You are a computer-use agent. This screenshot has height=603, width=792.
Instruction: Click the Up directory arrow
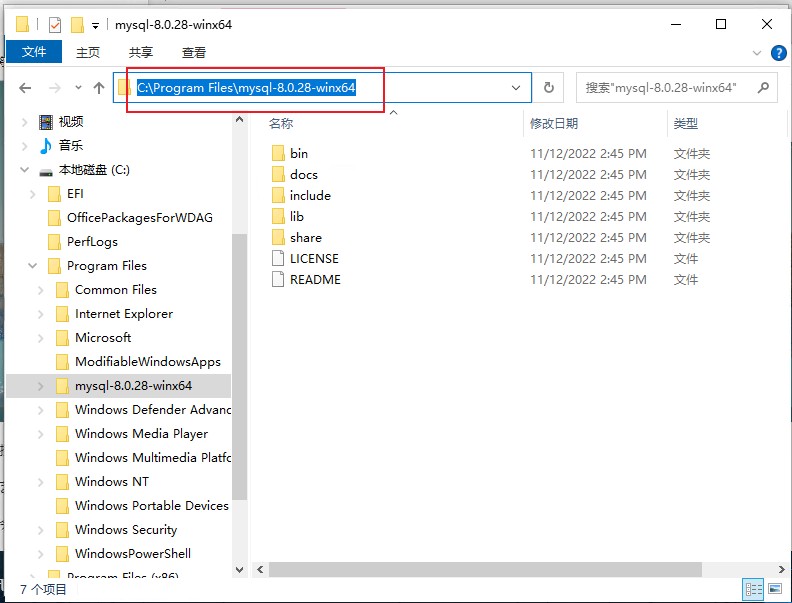[x=99, y=88]
